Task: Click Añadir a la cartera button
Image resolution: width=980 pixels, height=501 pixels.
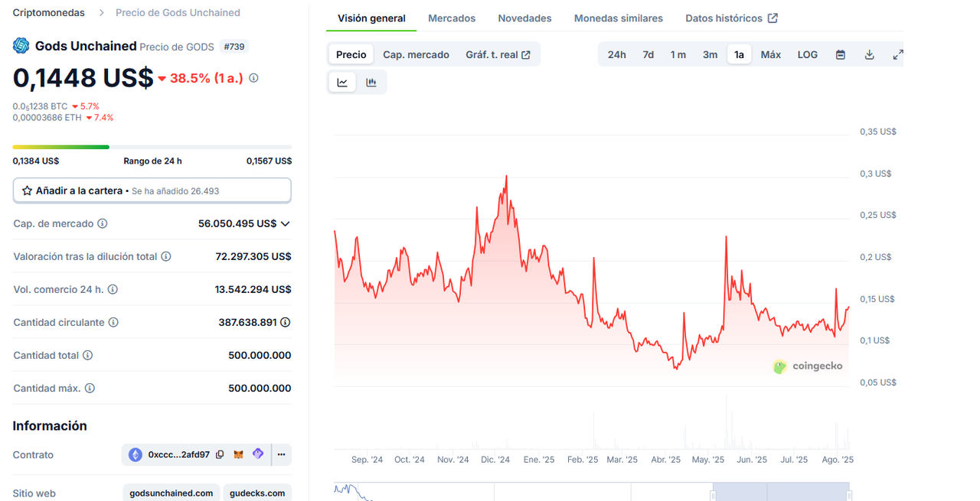Action: click(x=152, y=190)
